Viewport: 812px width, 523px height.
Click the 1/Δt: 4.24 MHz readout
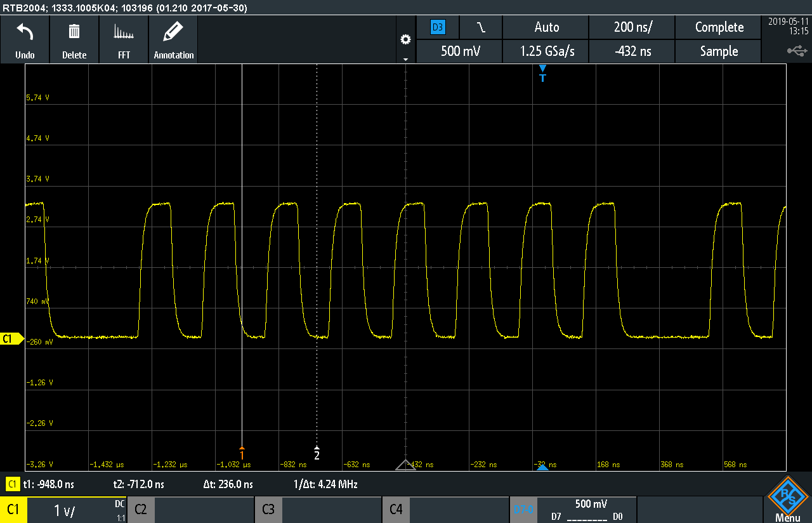tap(326, 485)
